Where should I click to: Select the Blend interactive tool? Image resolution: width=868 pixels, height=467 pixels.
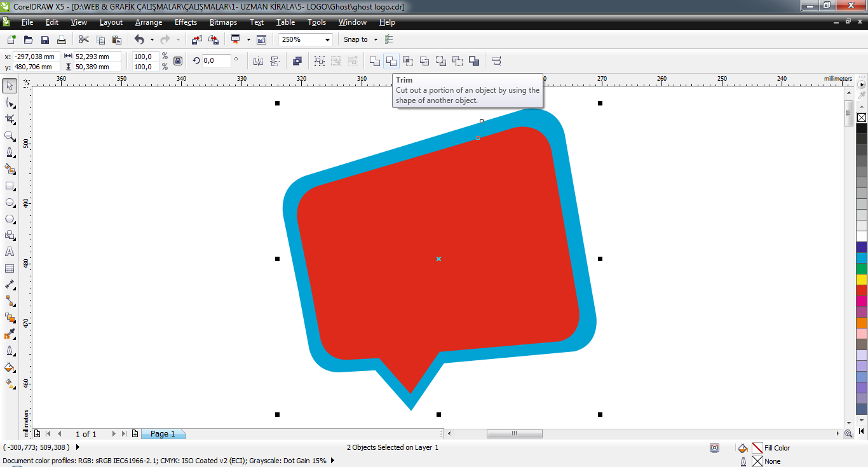coord(10,317)
